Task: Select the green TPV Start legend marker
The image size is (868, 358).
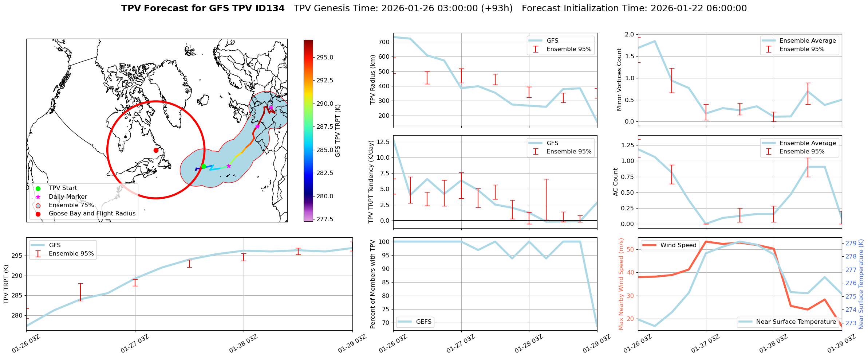Action: point(38,188)
